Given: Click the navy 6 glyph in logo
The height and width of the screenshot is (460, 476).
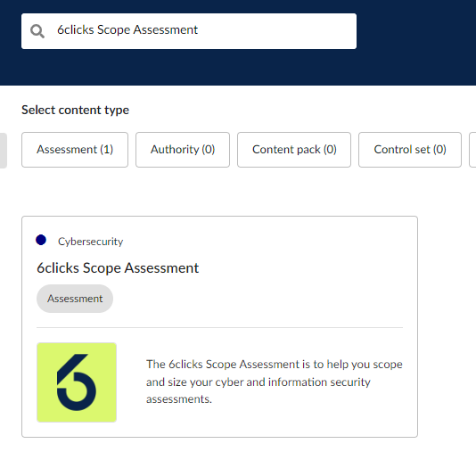Looking at the screenshot, I should tap(77, 382).
